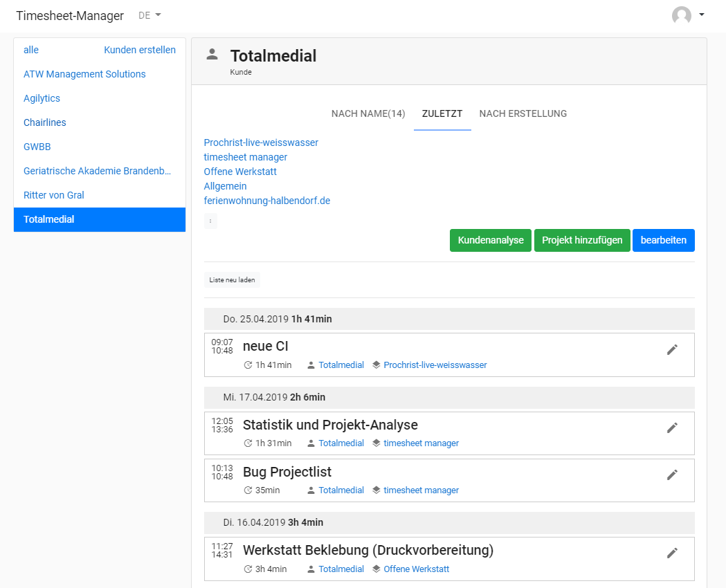Open the 'Prochrist-live-weisswasser' project in the top list
Screen dimensions: 726x588
click(x=261, y=143)
